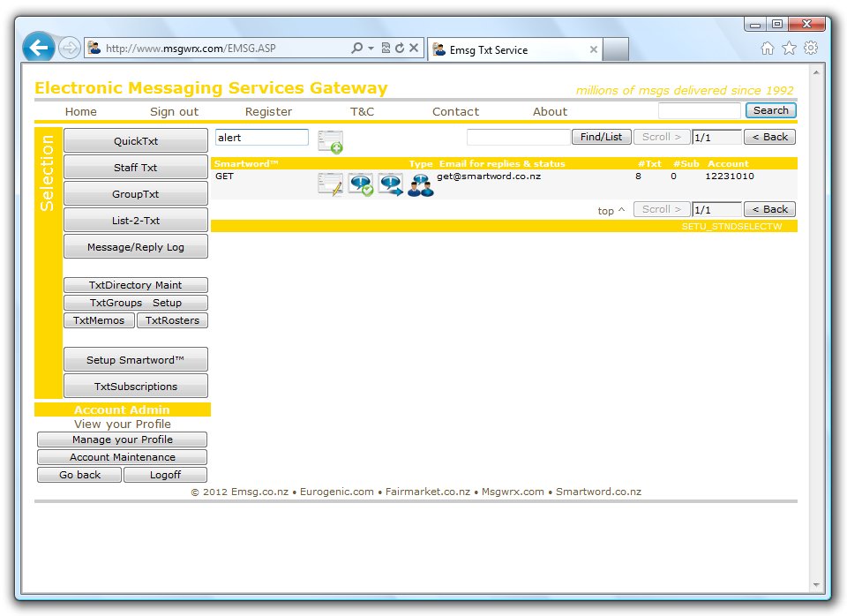This screenshot has height=616, width=847.
Task: Open favorites with the star icon
Action: 789,49
